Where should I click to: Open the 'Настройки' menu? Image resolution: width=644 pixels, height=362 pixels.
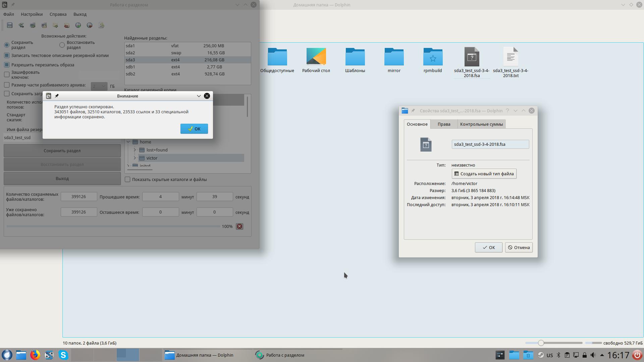click(x=32, y=14)
